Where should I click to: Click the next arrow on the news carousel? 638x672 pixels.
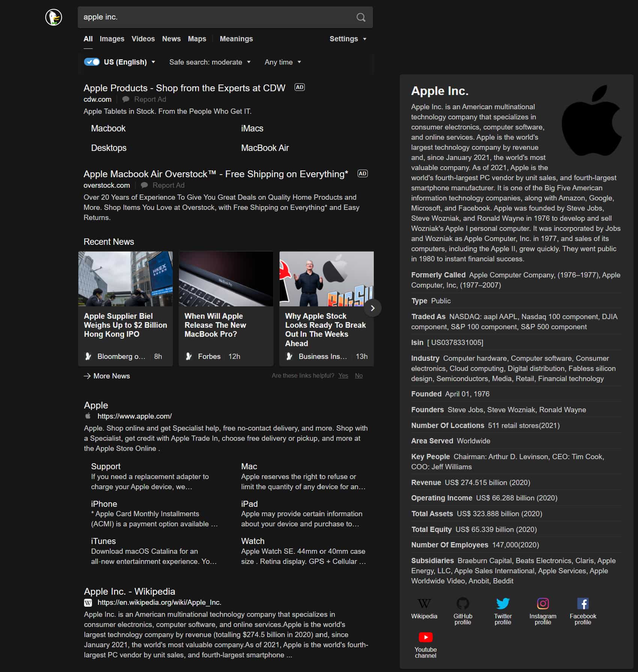(x=373, y=309)
